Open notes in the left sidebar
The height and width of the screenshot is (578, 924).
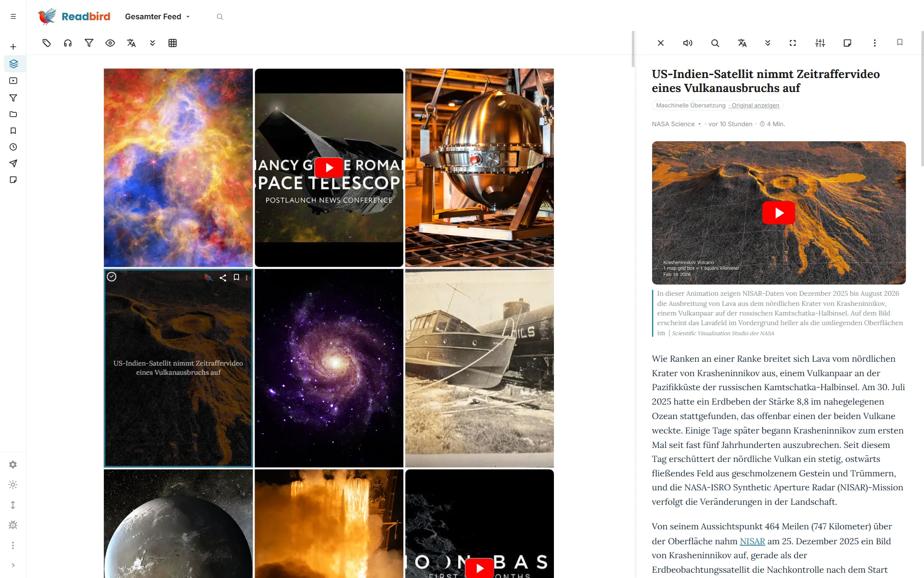[x=13, y=180]
